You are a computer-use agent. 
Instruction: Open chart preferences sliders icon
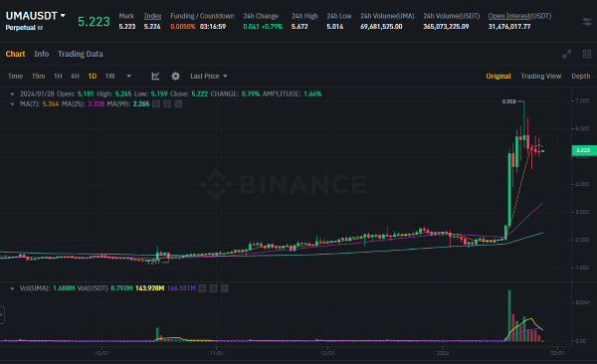coord(587,22)
